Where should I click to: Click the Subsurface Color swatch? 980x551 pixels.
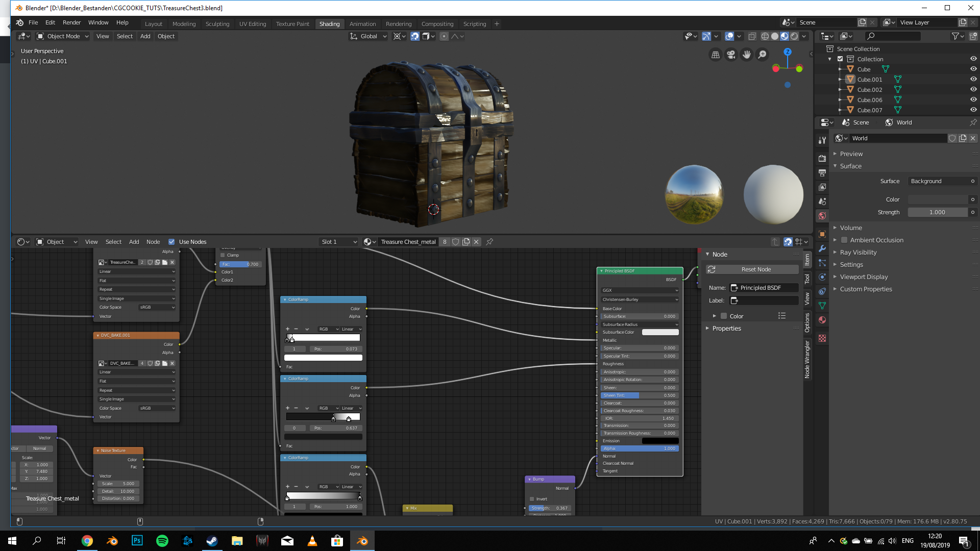[660, 332]
